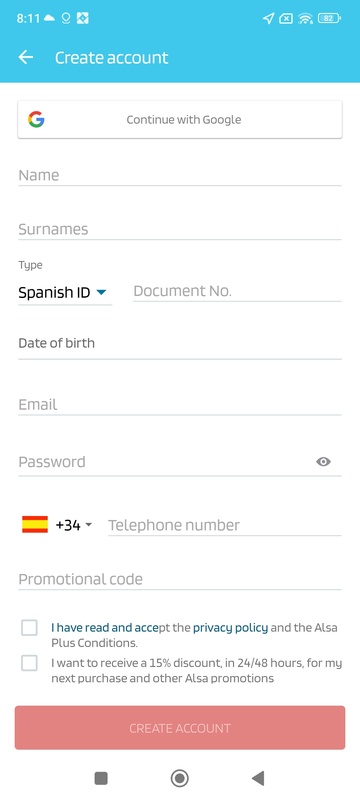Tap the Spain flag icon

pyautogui.click(x=35, y=524)
